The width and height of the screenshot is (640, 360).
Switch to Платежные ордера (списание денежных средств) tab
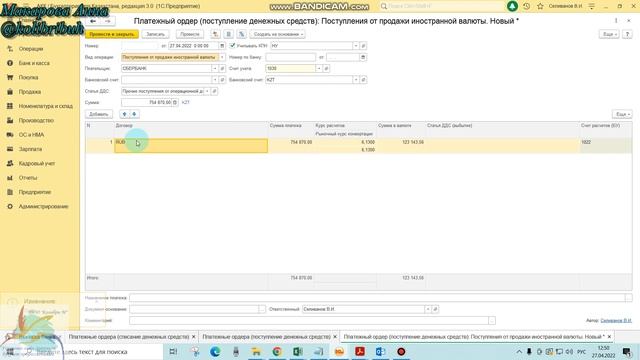pyautogui.click(x=129, y=337)
